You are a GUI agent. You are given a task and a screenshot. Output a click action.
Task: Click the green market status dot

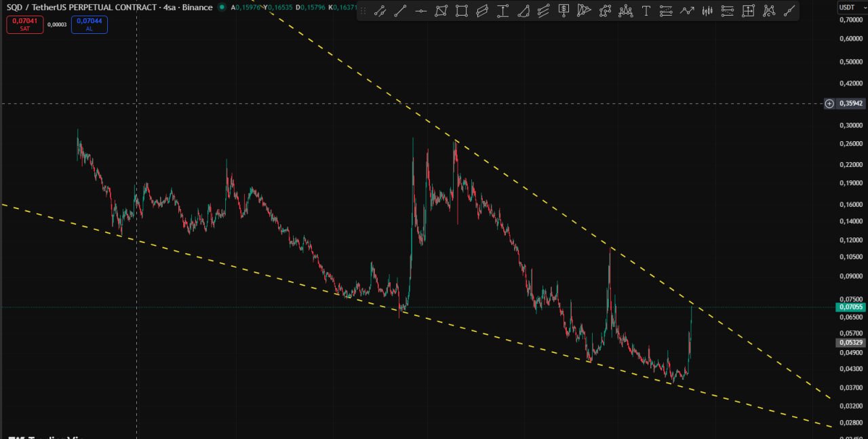coord(222,7)
